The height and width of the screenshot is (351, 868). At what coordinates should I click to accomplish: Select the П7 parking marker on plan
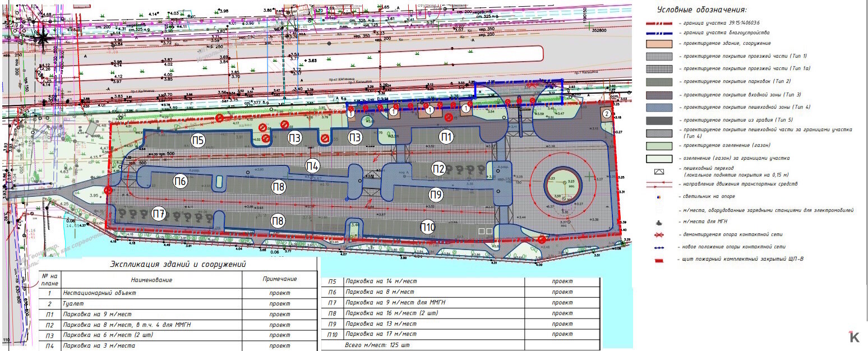[x=159, y=214]
